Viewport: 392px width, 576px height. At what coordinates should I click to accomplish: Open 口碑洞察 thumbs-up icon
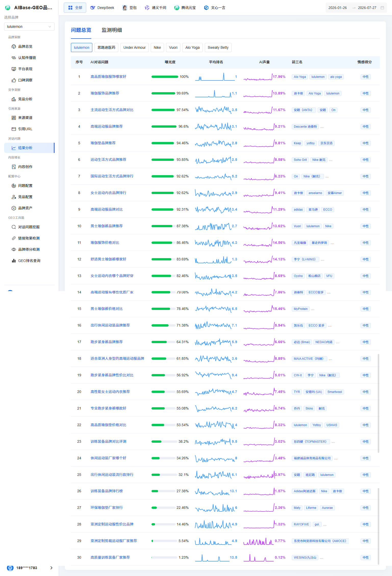coord(14,80)
